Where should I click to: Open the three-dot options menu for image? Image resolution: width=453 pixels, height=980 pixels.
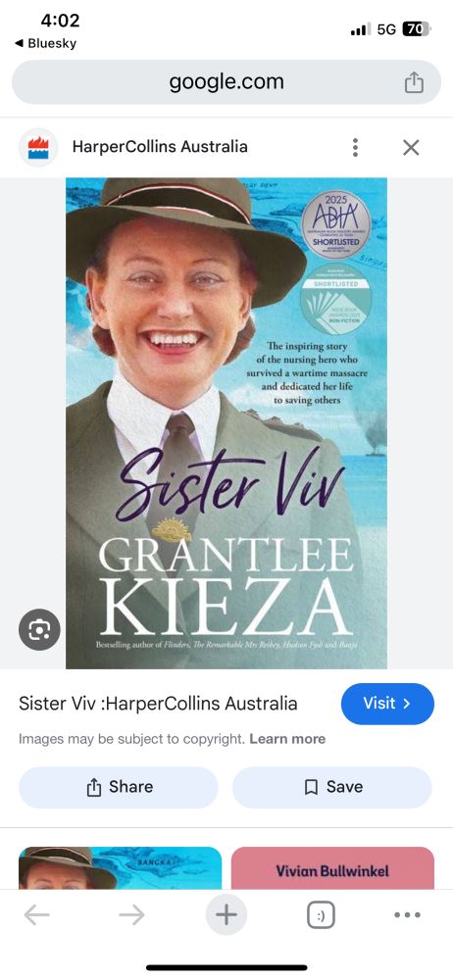click(355, 148)
